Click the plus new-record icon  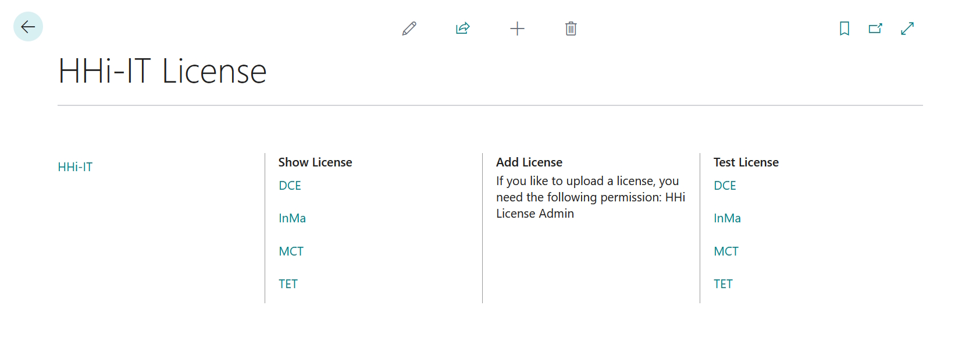click(x=517, y=29)
